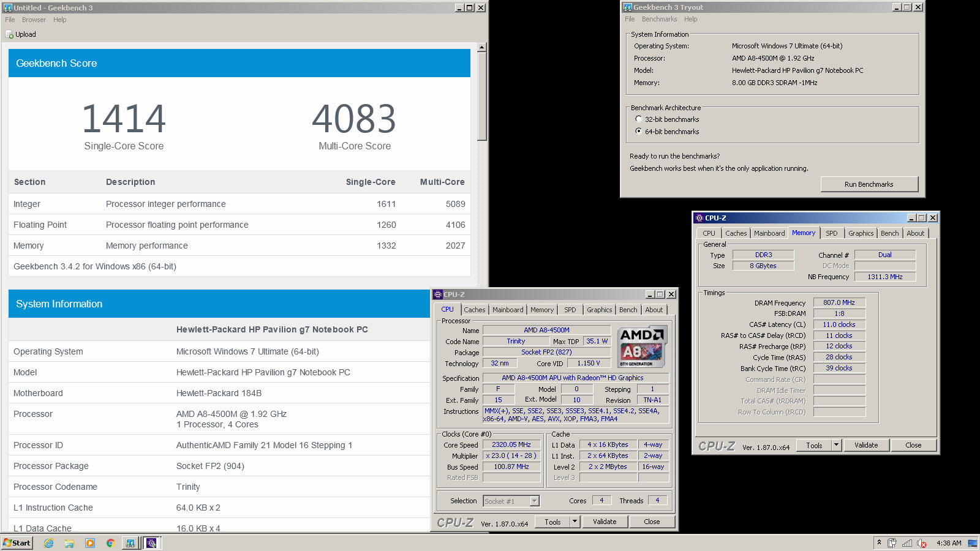Click the Multiplier x 23.0 value field
Viewport: 980px width, 551px height.
(x=511, y=455)
